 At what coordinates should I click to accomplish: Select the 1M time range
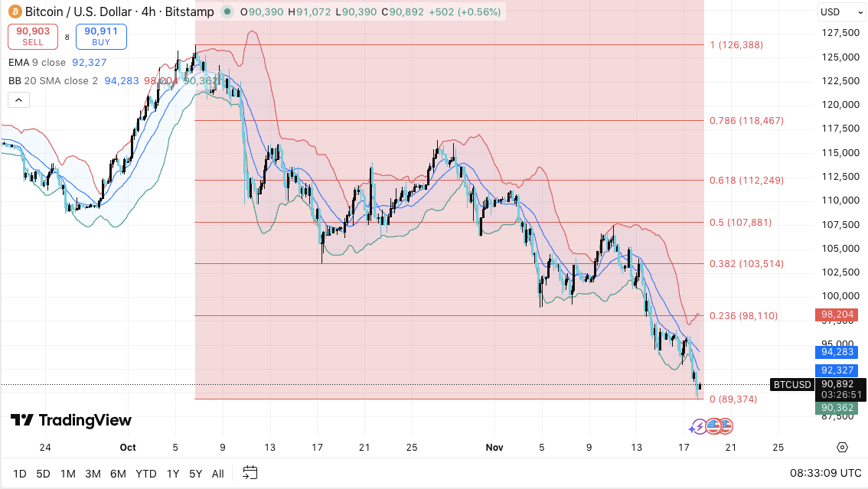pos(67,474)
